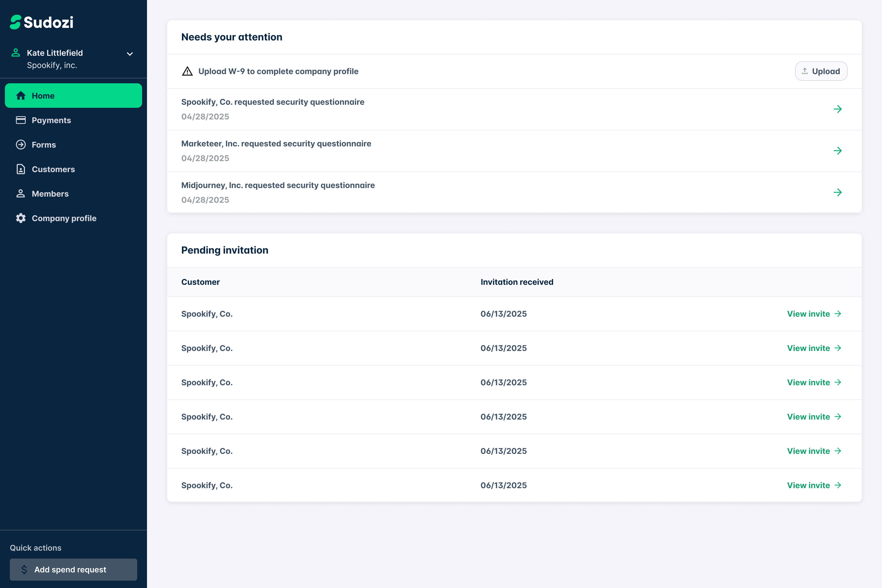Expand the Kate Littlefield account chevron
Image resolution: width=882 pixels, height=588 pixels.
tap(130, 54)
